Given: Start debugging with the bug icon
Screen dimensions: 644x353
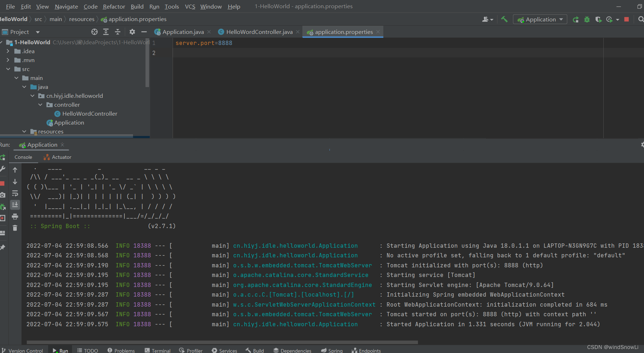Looking at the screenshot, I should 587,20.
